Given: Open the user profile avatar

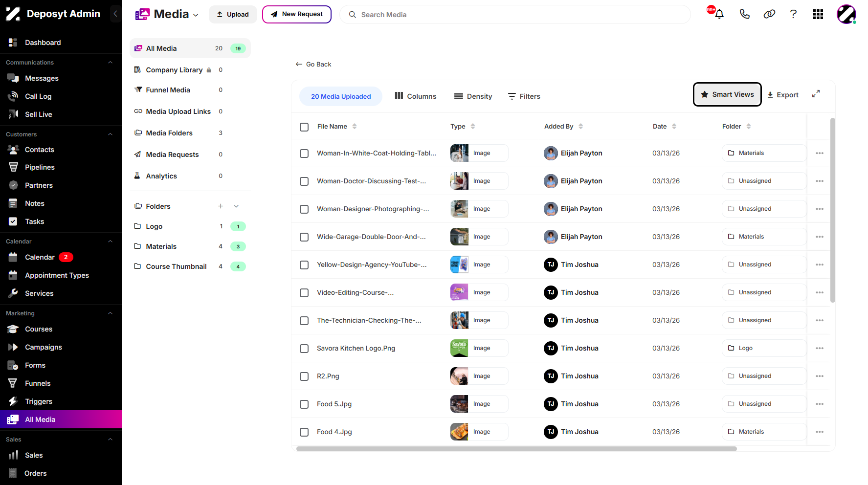Looking at the screenshot, I should pos(846,14).
